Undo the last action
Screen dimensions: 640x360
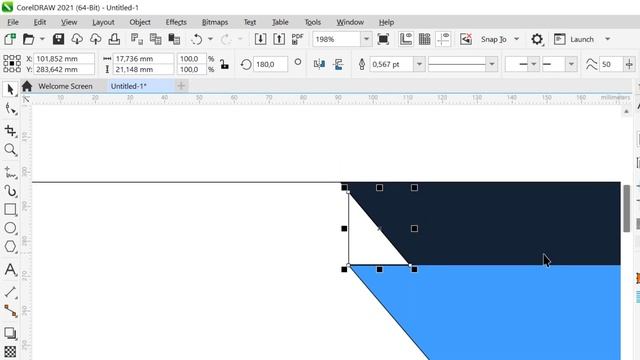pyautogui.click(x=197, y=39)
